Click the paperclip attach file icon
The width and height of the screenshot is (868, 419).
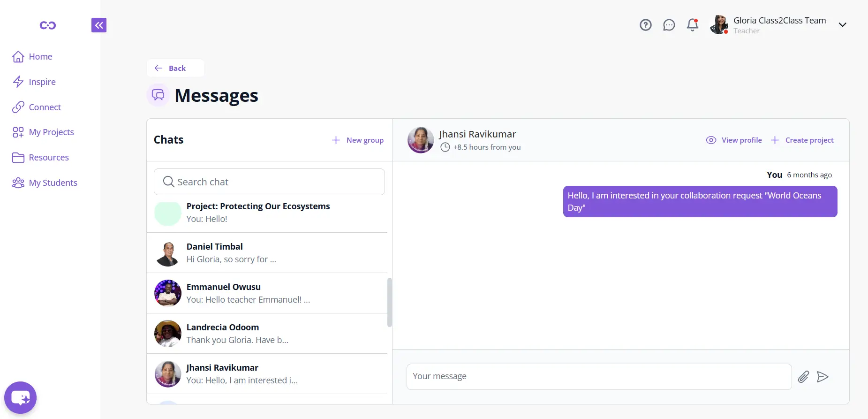tap(803, 377)
